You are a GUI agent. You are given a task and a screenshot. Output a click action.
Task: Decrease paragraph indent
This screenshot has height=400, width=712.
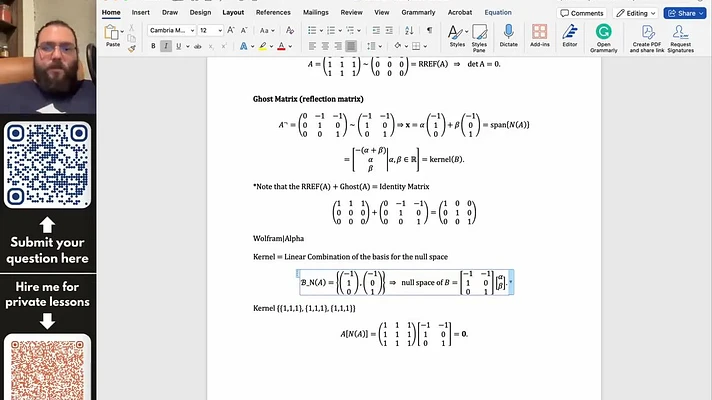[x=376, y=30]
